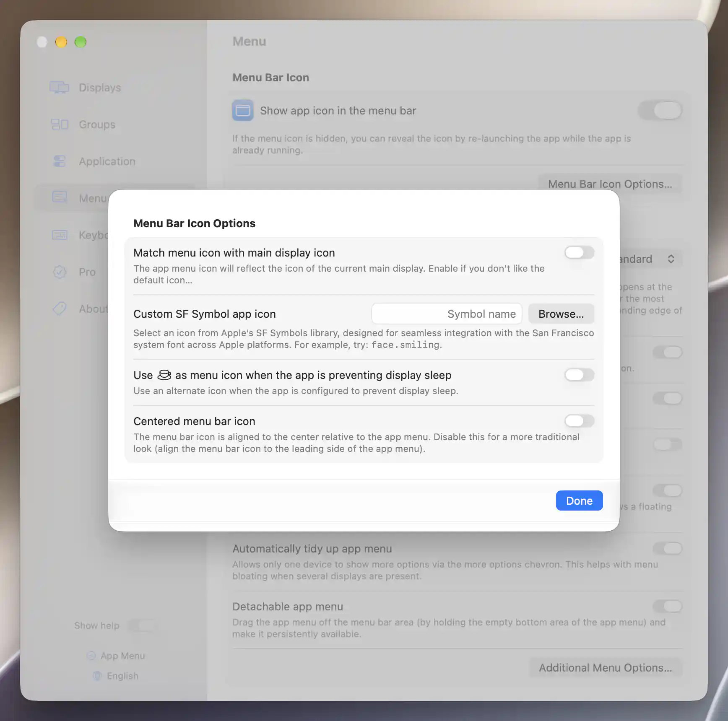Click the yellow minimize window button
Image resolution: width=728 pixels, height=721 pixels.
pyautogui.click(x=61, y=42)
